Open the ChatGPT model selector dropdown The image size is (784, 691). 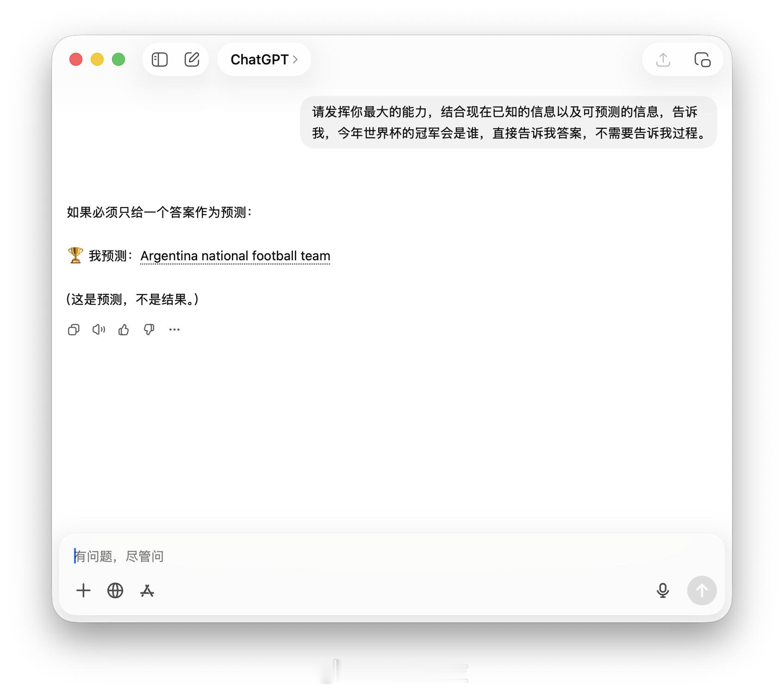tap(264, 59)
